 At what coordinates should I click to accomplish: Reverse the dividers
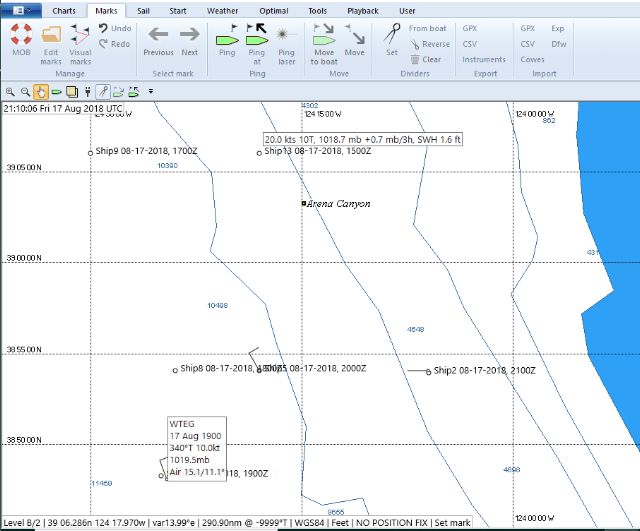(x=430, y=44)
